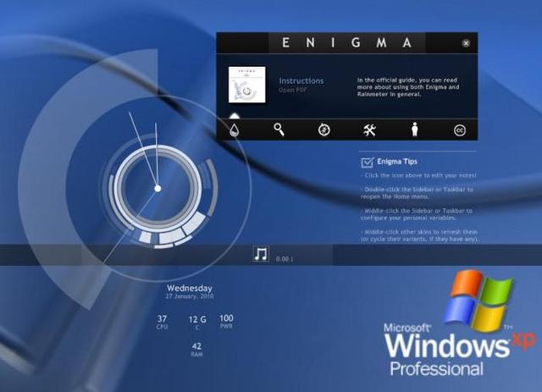Open the Creative Commons license icon
This screenshot has height=392, width=542.
click(x=460, y=130)
